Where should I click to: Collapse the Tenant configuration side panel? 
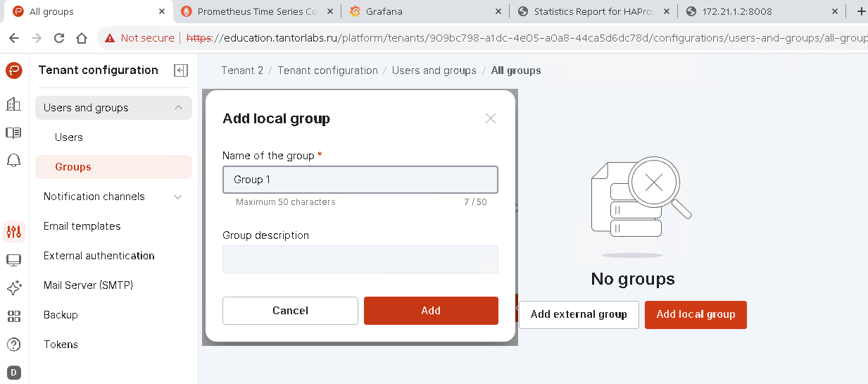(x=181, y=70)
